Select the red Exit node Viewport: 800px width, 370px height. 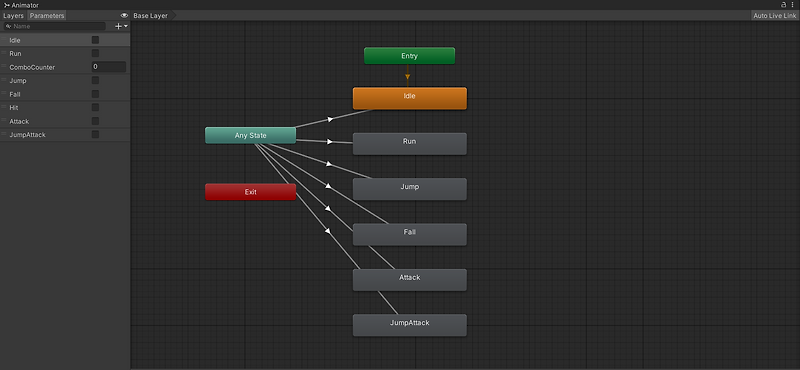(251, 192)
